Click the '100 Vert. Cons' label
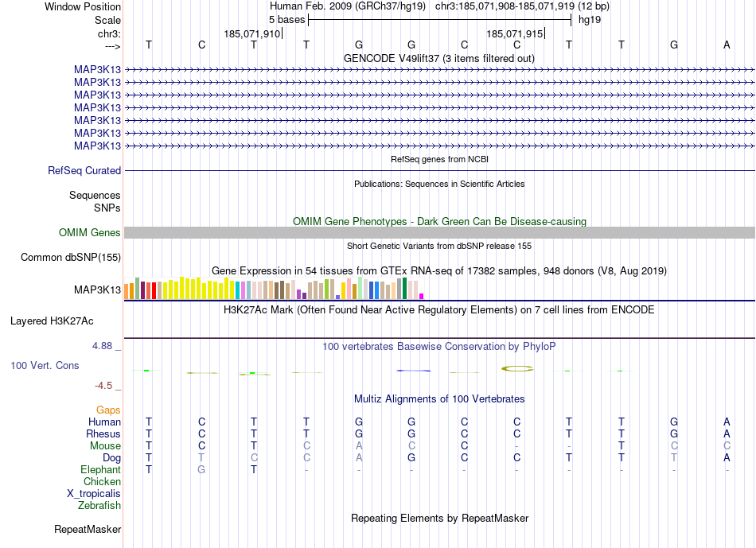The width and height of the screenshot is (756, 548). coord(45,365)
